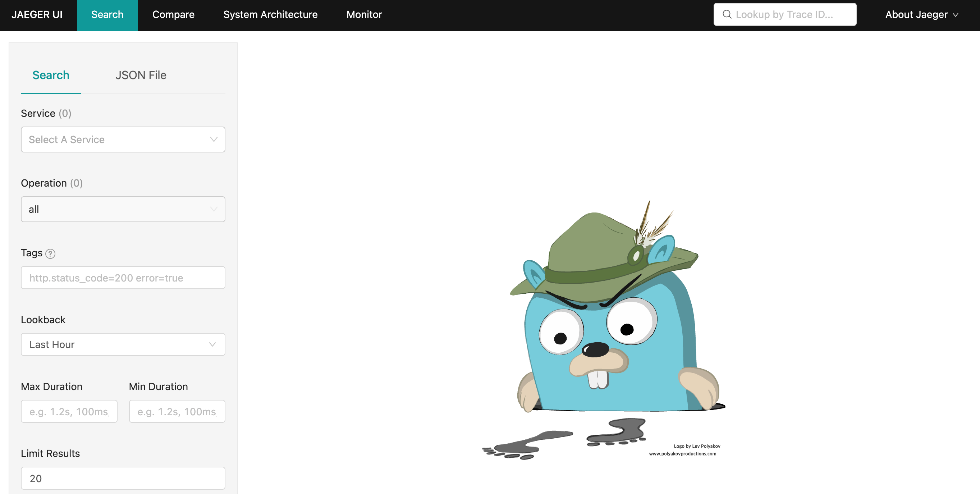The image size is (980, 494).
Task: Click the Lookback dropdown arrow icon
Action: point(212,344)
